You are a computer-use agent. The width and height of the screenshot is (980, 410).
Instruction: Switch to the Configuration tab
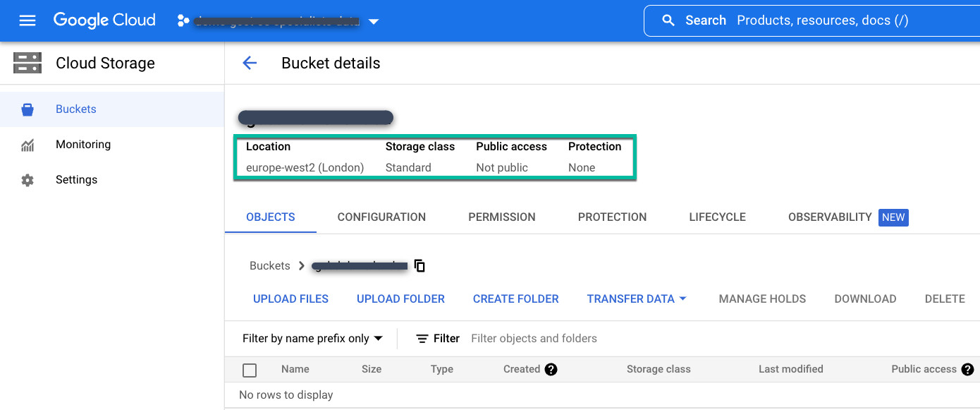[x=381, y=217]
